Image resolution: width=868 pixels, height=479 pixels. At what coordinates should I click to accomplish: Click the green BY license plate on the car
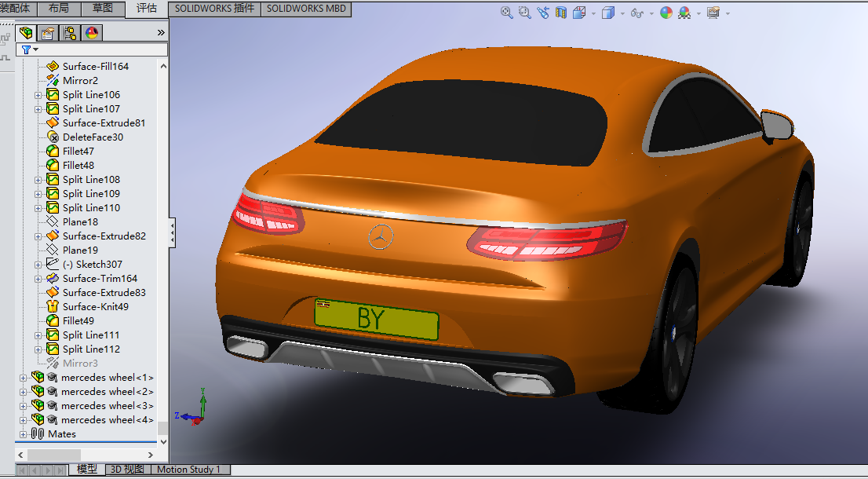pyautogui.click(x=377, y=319)
